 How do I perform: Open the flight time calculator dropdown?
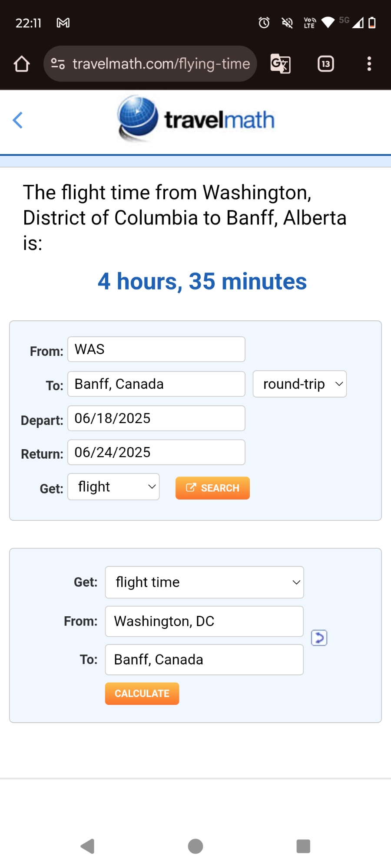204,582
